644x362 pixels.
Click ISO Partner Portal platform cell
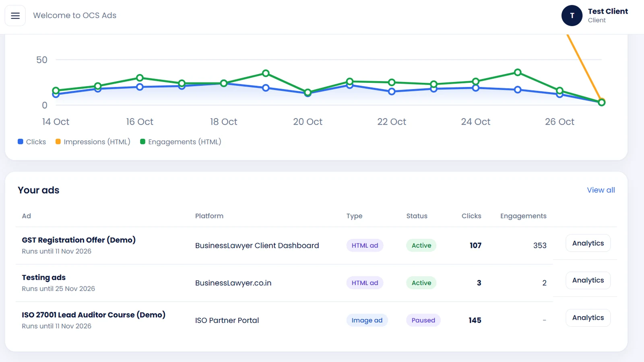(x=227, y=320)
